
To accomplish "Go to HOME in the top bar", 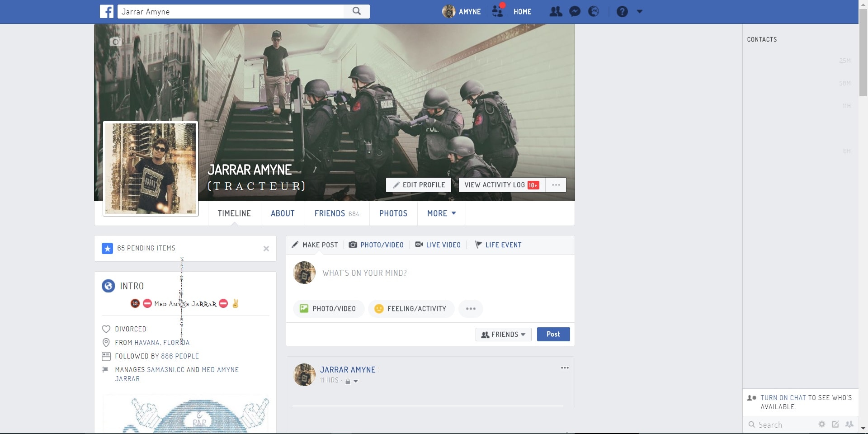I will tap(522, 12).
